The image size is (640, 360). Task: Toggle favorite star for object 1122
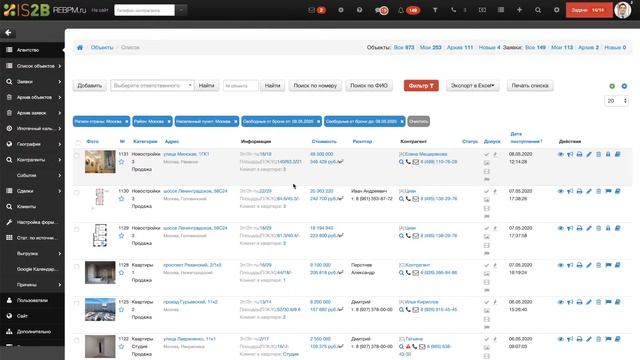pyautogui.click(x=121, y=347)
